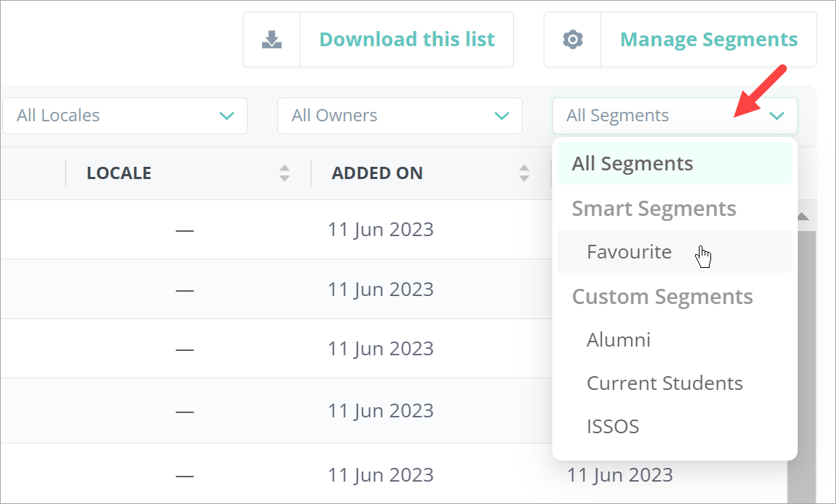Screen dimensions: 836x504
Task: Choose the ISSOS segment option
Action: coord(613,427)
